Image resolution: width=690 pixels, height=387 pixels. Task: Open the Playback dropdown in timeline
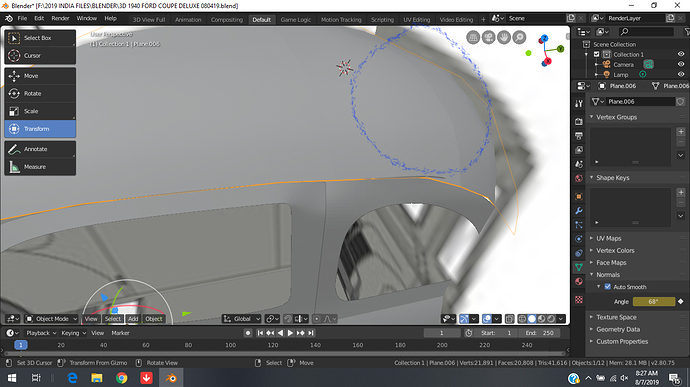[x=41, y=333]
